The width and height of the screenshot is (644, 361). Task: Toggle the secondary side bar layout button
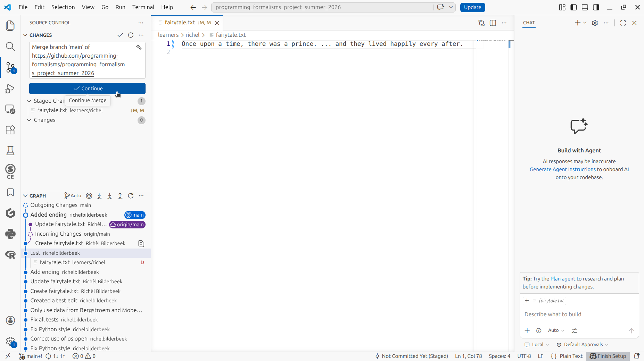tap(596, 7)
